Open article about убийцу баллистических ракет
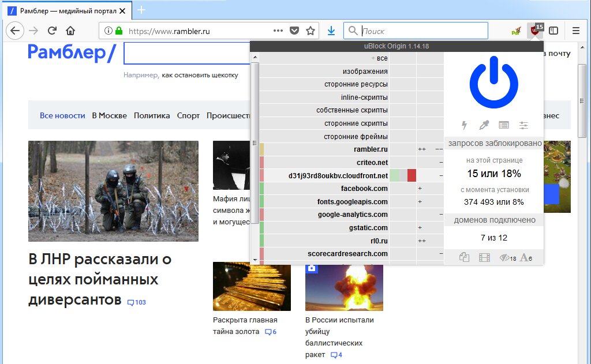The width and height of the screenshot is (591, 364). (339, 337)
